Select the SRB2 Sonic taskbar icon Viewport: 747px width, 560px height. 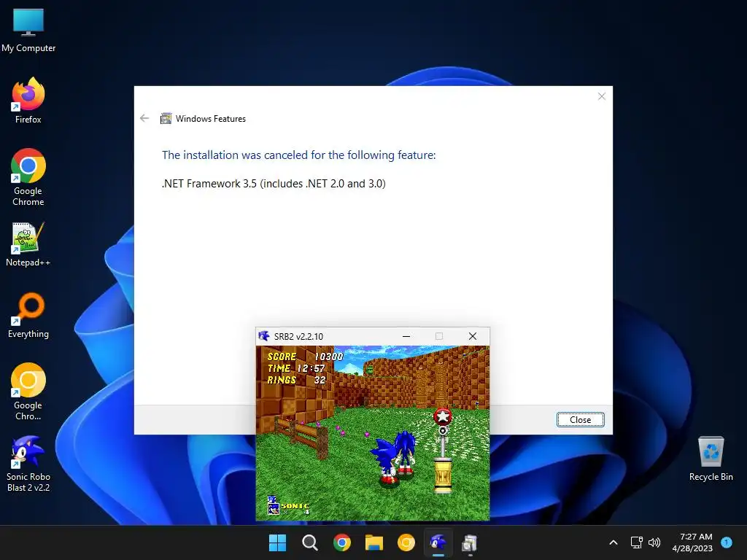point(438,542)
